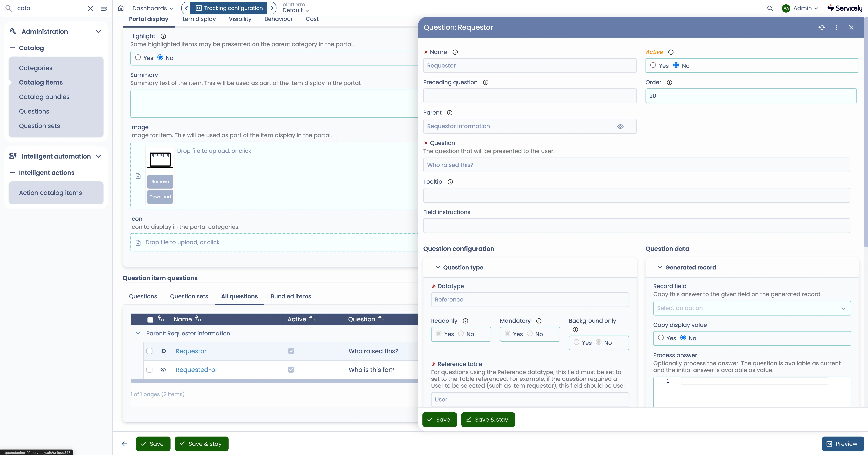
Task: Collapse the Catalog group
Action: coord(12,48)
